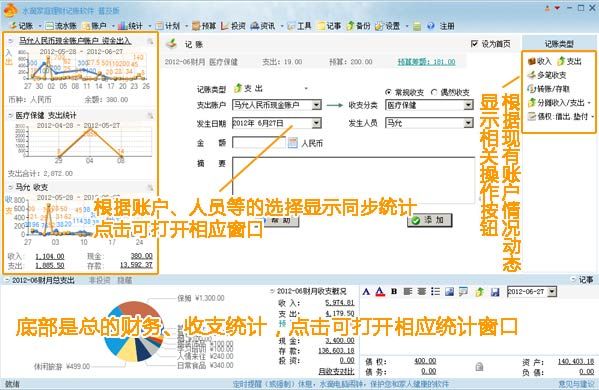Expand the 发生人员 马允 dropdown

pos(468,123)
